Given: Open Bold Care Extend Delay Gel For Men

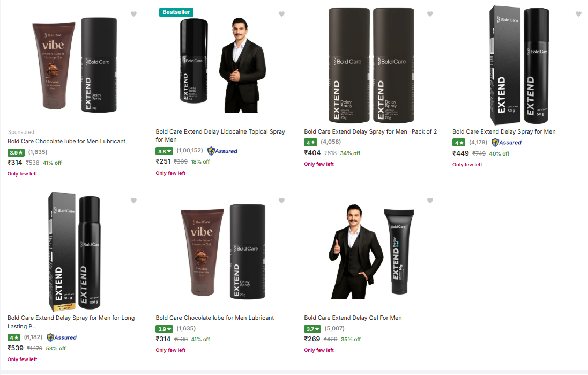Looking at the screenshot, I should point(353,318).
